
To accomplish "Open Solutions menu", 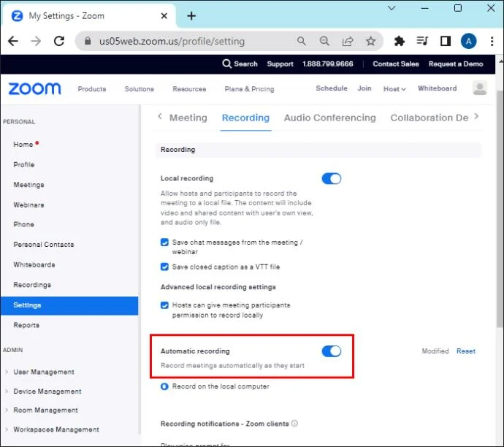I will pos(140,89).
